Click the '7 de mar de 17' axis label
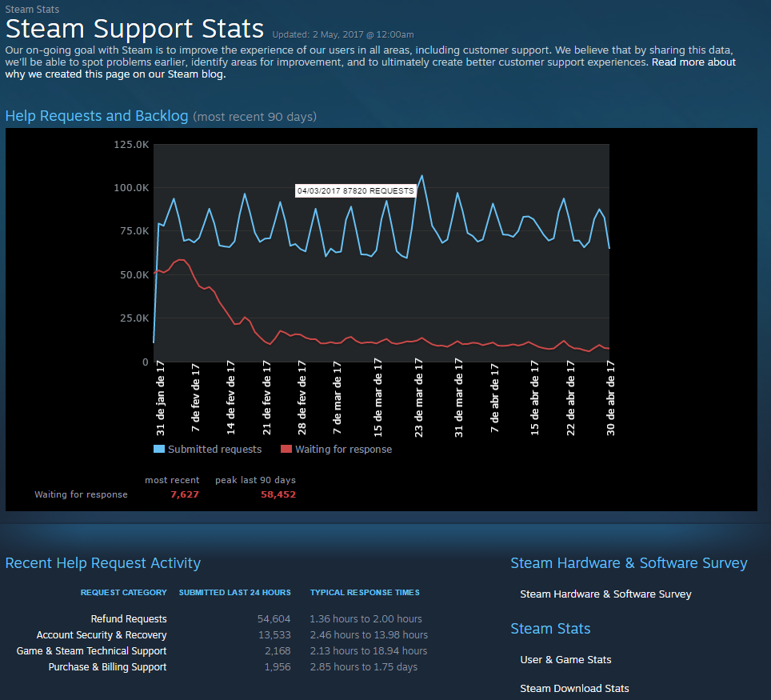The height and width of the screenshot is (700, 771). click(x=337, y=398)
